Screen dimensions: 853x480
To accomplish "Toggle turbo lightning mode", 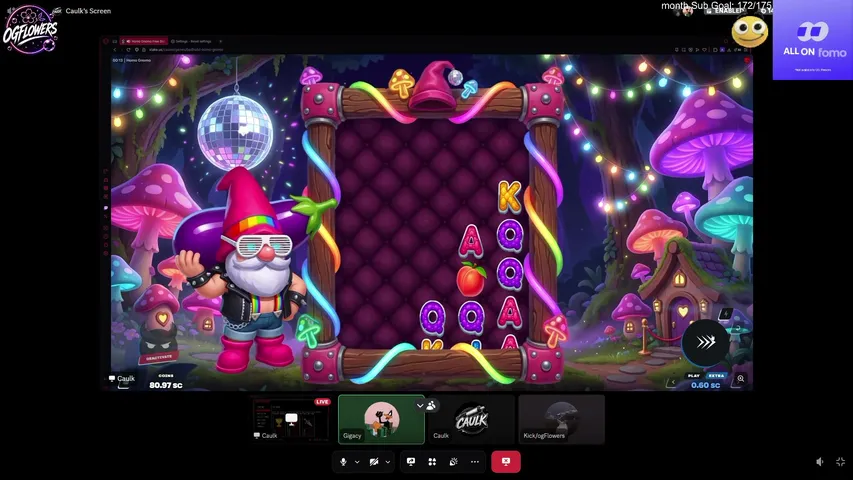I will tap(726, 314).
